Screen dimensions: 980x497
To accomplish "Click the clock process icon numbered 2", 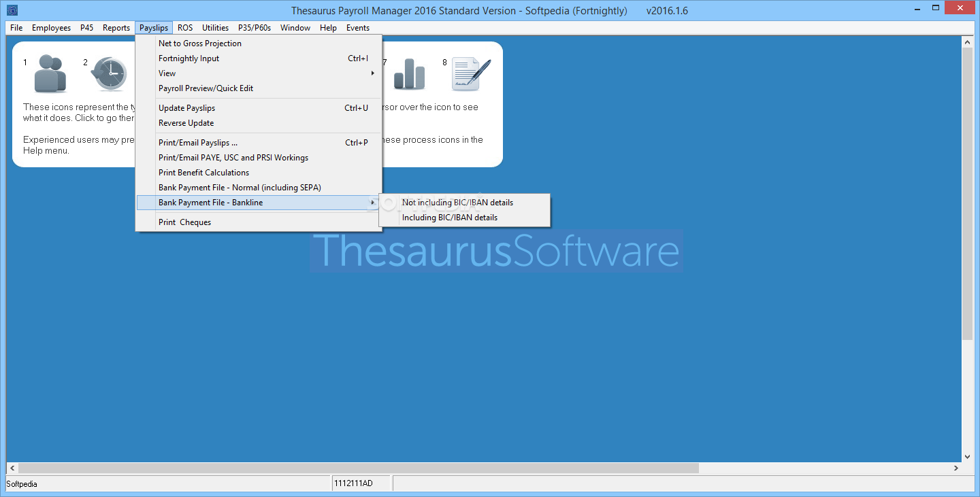I will tap(110, 73).
